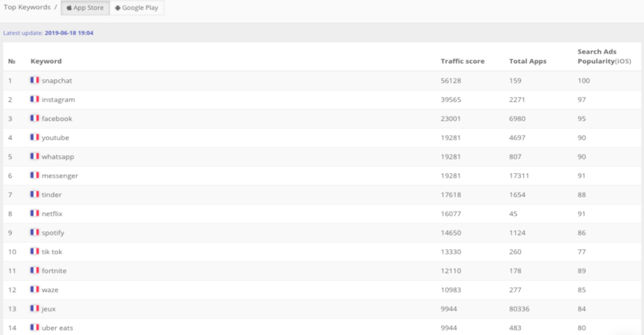Click traffic score 56128 for snapchat

[x=451, y=80]
